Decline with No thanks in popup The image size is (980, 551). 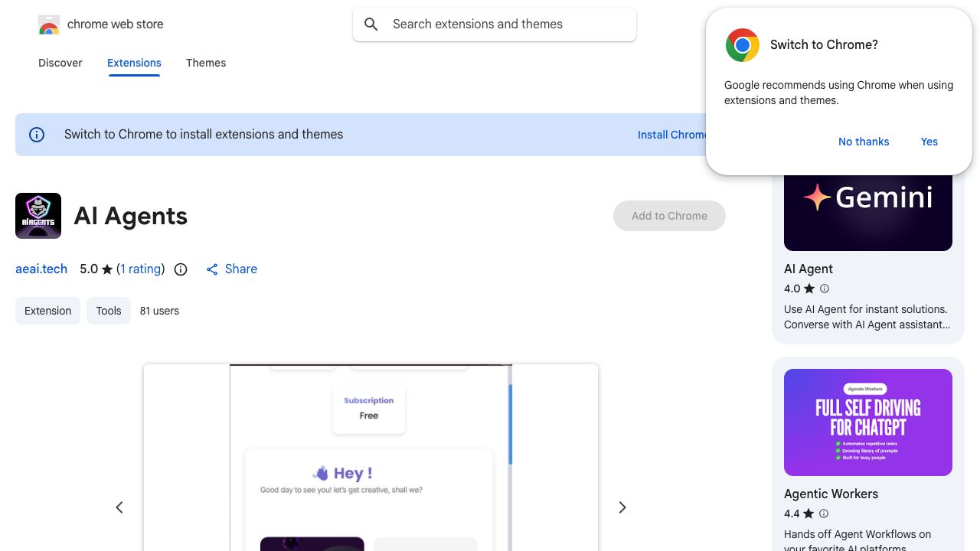[864, 142]
